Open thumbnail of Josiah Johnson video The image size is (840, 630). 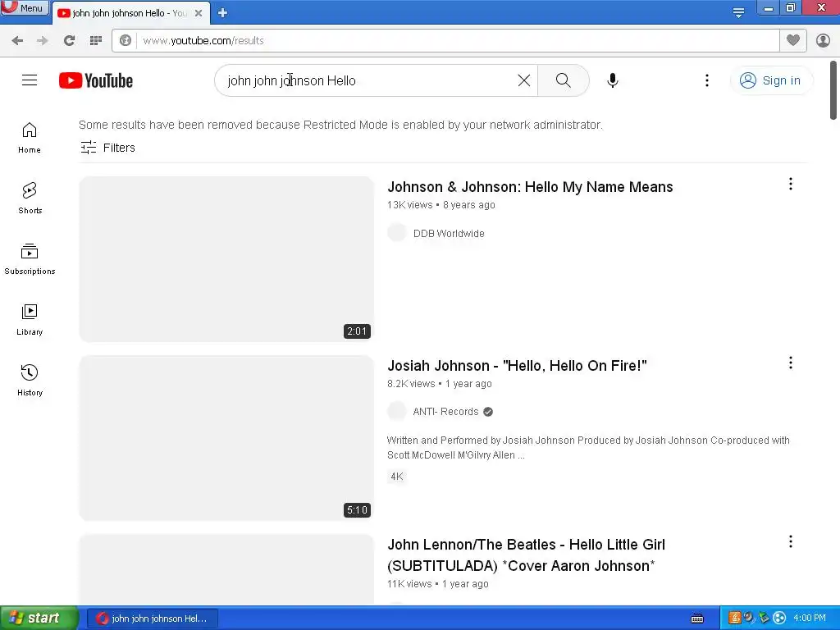(x=226, y=438)
